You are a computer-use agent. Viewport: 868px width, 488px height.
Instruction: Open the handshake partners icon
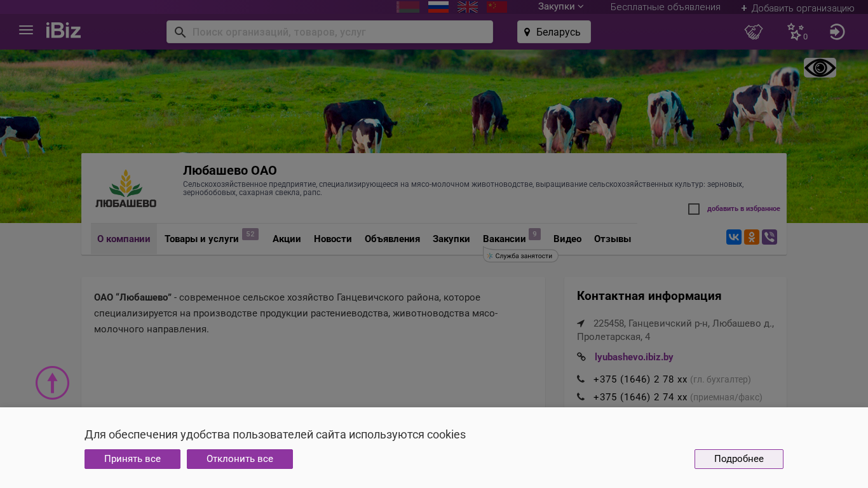754,32
